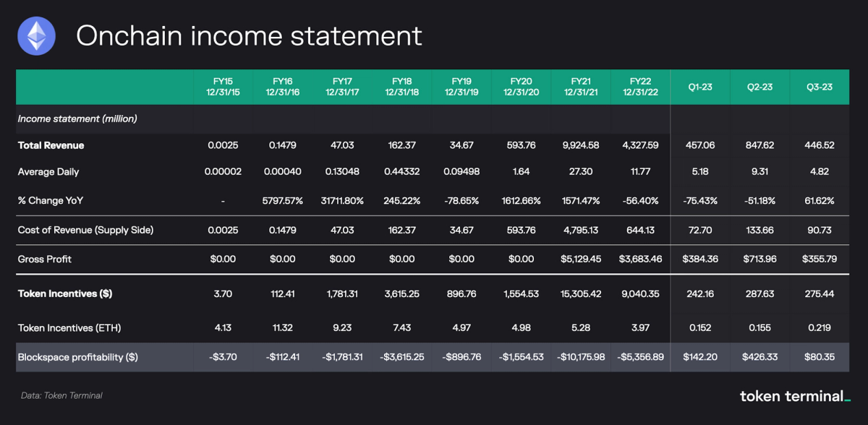Select Q3-23 Token Incentives (ETH) 0.219 cell
The height and width of the screenshot is (425, 868).
(820, 328)
